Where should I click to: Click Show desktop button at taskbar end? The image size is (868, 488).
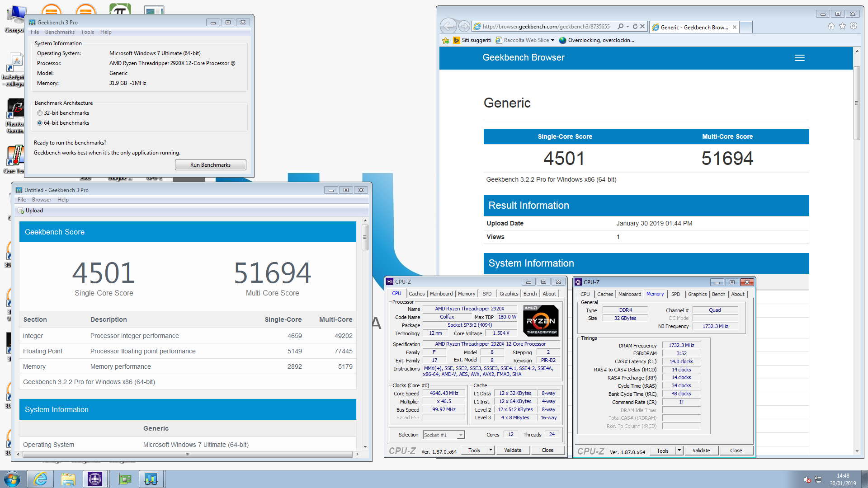click(x=864, y=479)
